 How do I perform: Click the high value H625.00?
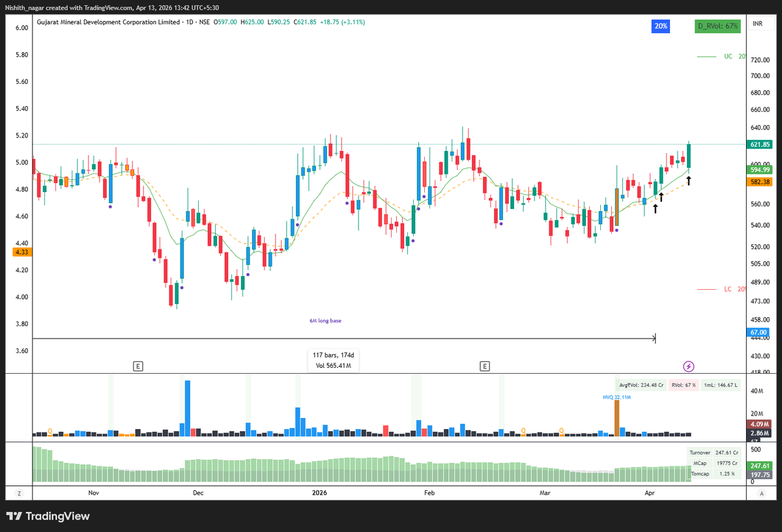tap(252, 22)
